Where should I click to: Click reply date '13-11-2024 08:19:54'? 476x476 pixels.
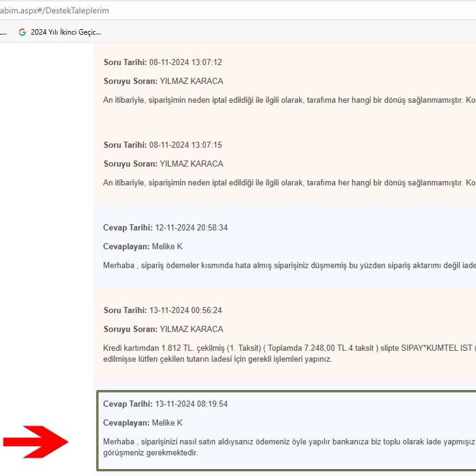pyautogui.click(x=192, y=404)
